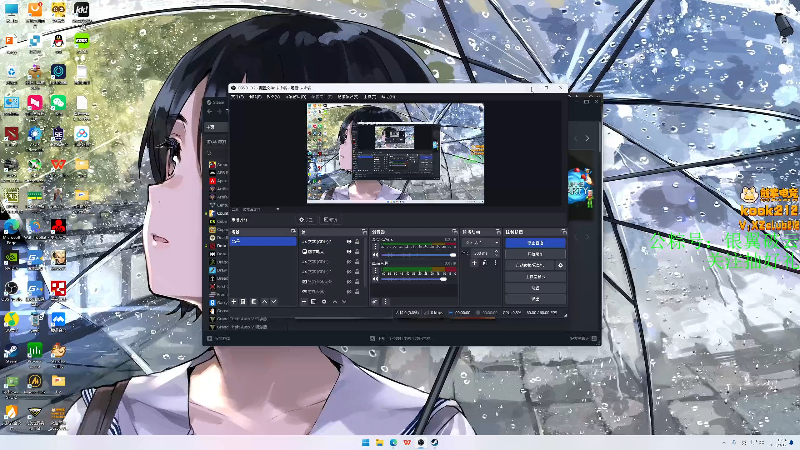Open second mixer channel's three-dot menu

pyautogui.click(x=376, y=271)
